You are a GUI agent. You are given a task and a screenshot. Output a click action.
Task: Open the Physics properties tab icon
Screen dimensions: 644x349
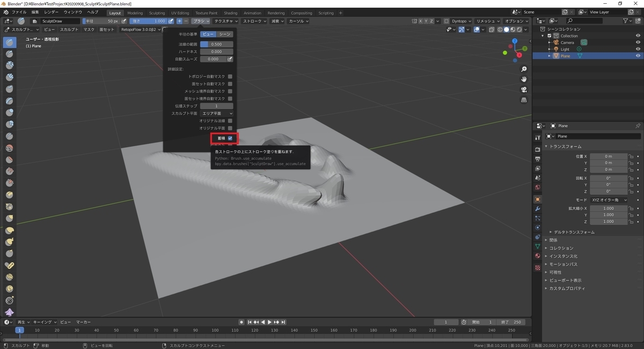(x=537, y=228)
